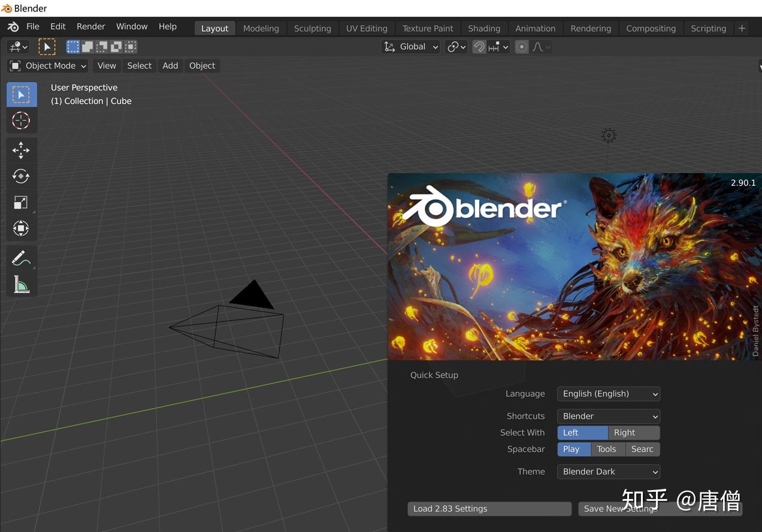The image size is (762, 532).
Task: Open the Object Mode dropdown
Action: [x=47, y=65]
